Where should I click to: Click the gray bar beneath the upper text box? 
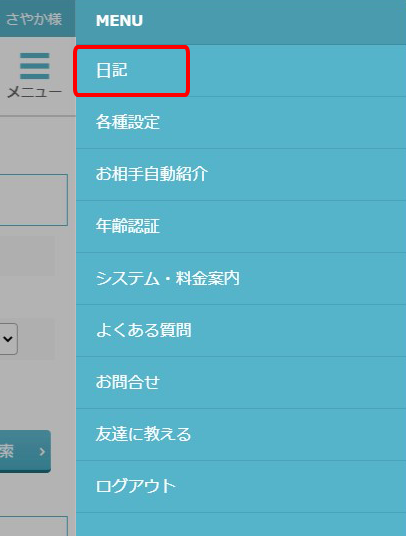(27, 256)
